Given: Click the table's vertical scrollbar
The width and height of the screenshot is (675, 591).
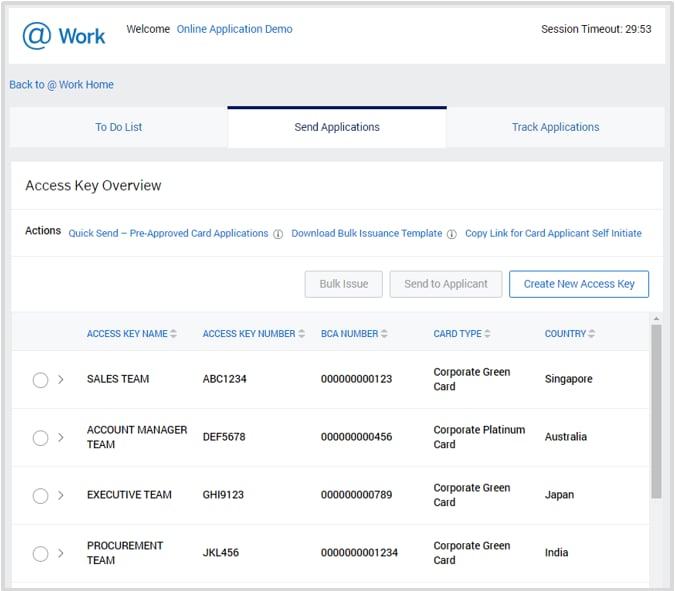Looking at the screenshot, I should click(656, 410).
